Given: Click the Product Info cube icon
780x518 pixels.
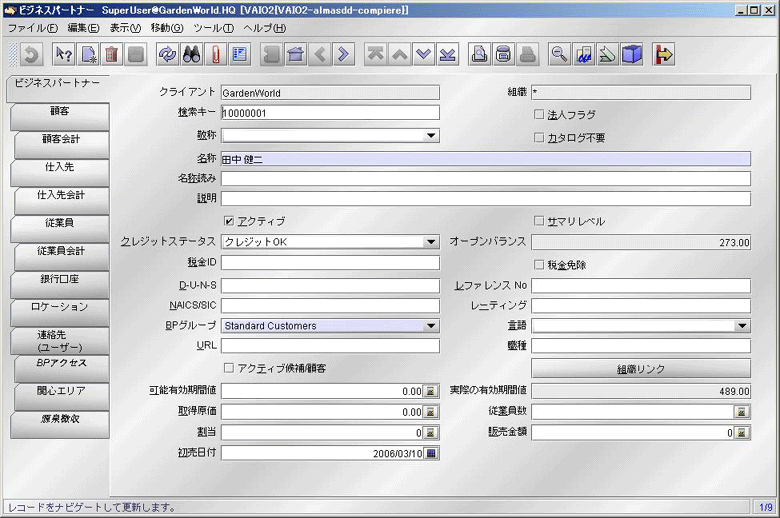Looking at the screenshot, I should [x=631, y=54].
